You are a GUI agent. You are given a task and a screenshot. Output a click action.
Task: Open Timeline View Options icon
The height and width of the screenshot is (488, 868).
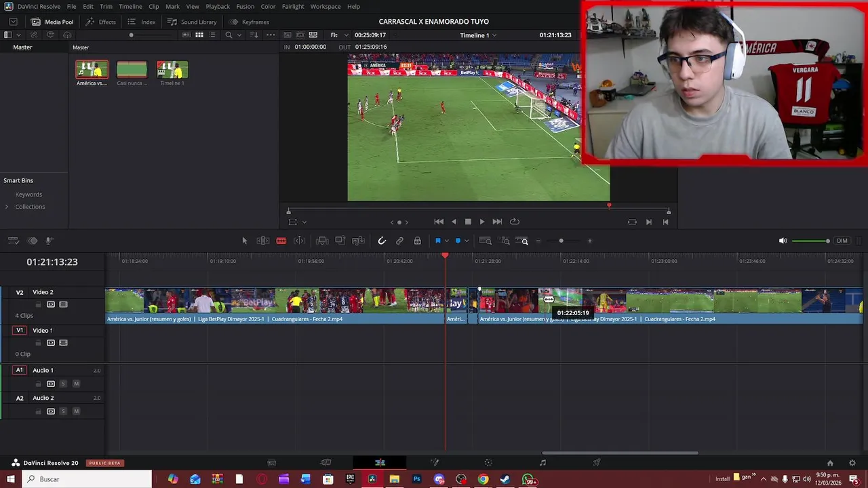(x=13, y=241)
